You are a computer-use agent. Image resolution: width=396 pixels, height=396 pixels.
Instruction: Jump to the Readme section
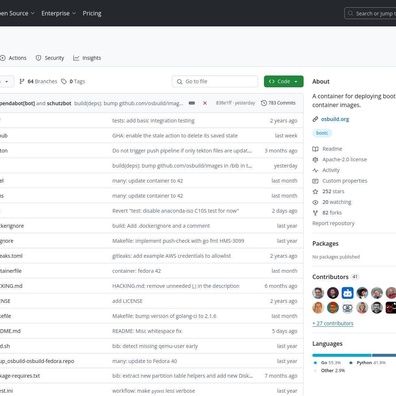[332, 149]
